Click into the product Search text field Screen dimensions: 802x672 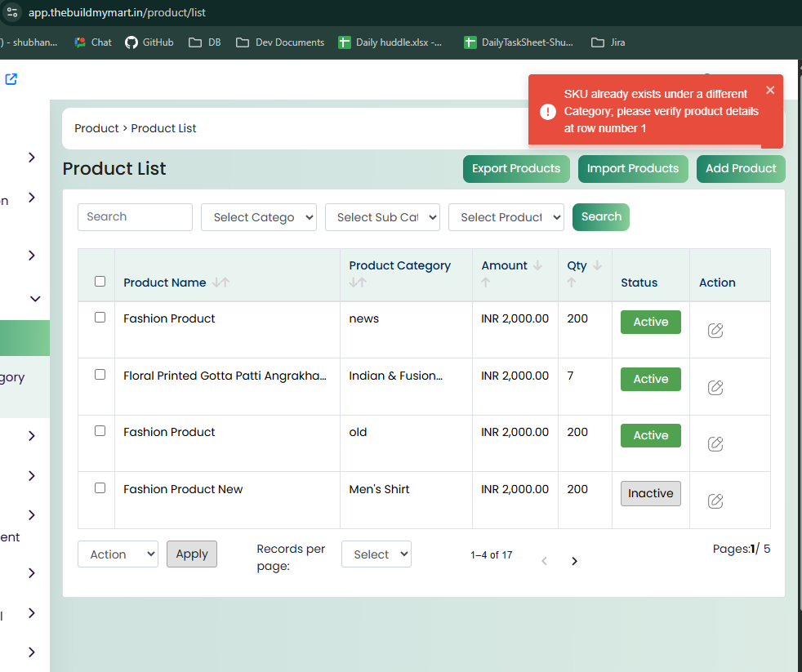point(135,217)
